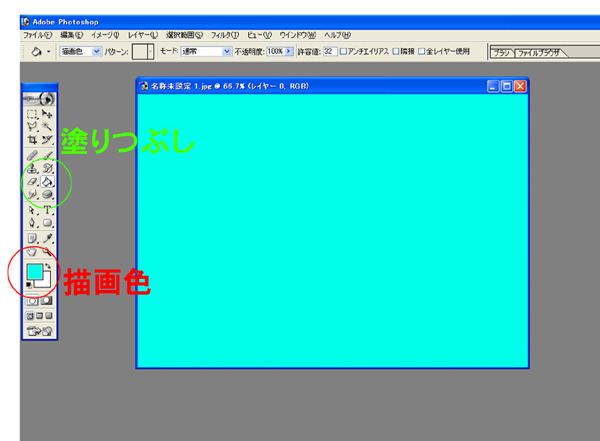Select the Zoom magnifier tool
Screen dimensions: 600x441
pos(47,252)
